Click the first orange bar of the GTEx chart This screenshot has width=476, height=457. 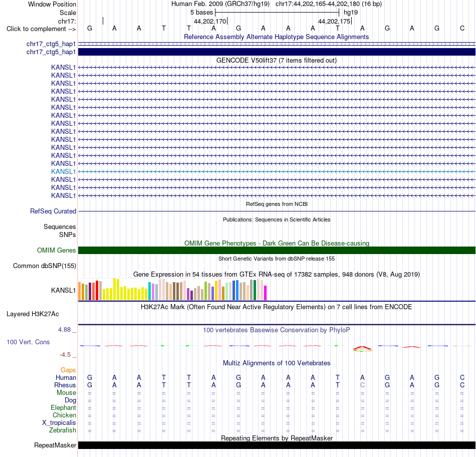click(80, 292)
